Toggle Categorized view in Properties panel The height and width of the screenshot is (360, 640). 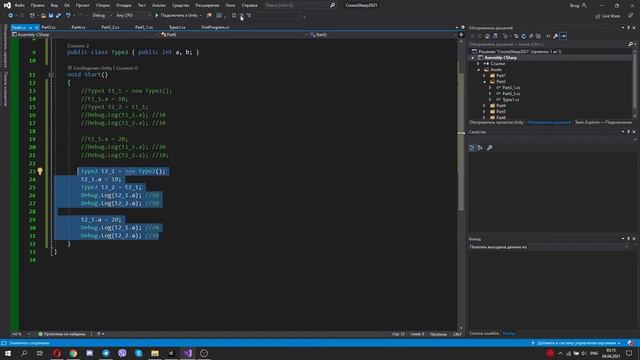[x=472, y=148]
